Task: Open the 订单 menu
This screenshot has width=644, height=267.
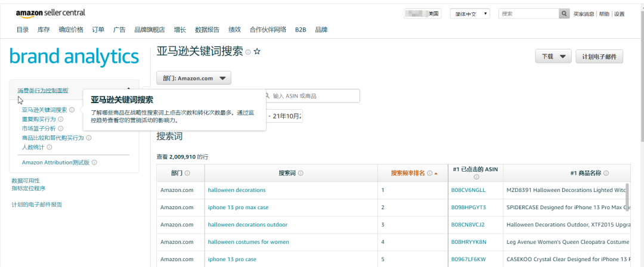Action: (x=98, y=30)
